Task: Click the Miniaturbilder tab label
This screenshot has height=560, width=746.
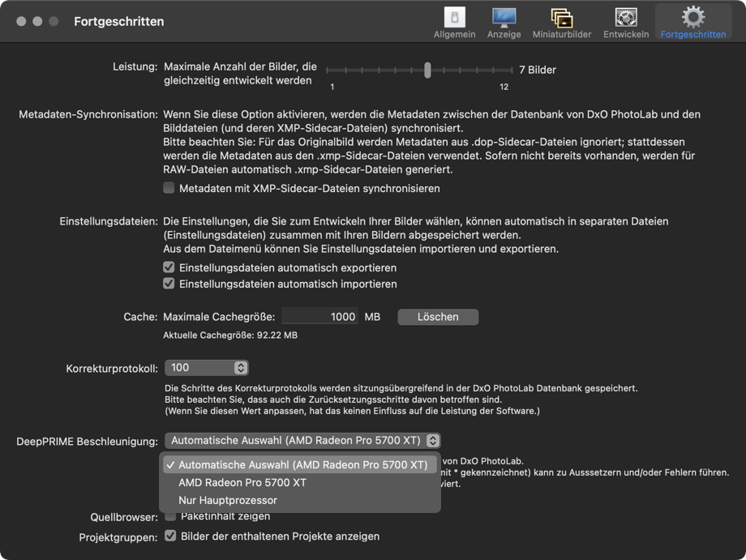Action: [562, 34]
